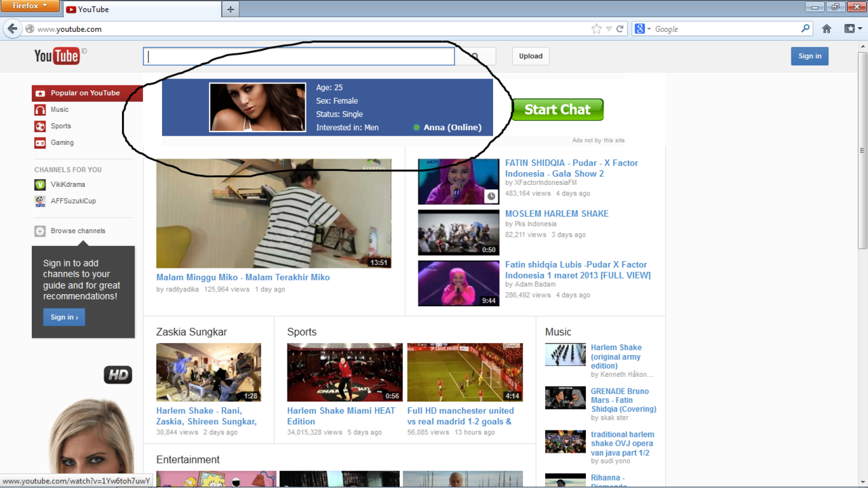
Task: Click the search magnifier in Google box
Action: (805, 28)
